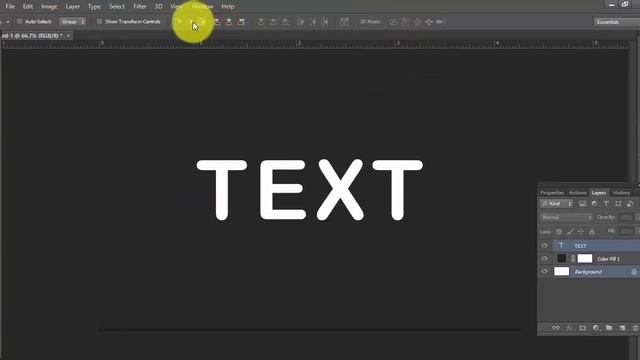Switch to the Properties tab

pos(552,193)
